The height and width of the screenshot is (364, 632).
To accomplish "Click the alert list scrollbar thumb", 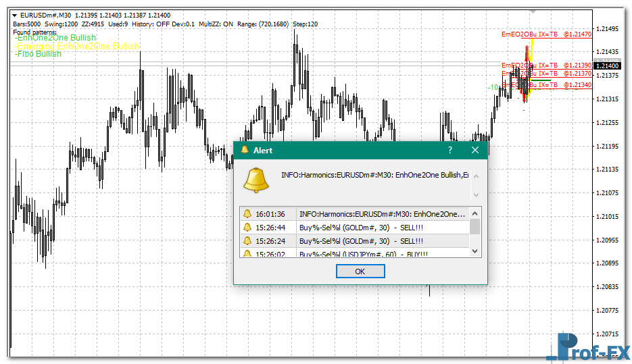I will pos(475,226).
